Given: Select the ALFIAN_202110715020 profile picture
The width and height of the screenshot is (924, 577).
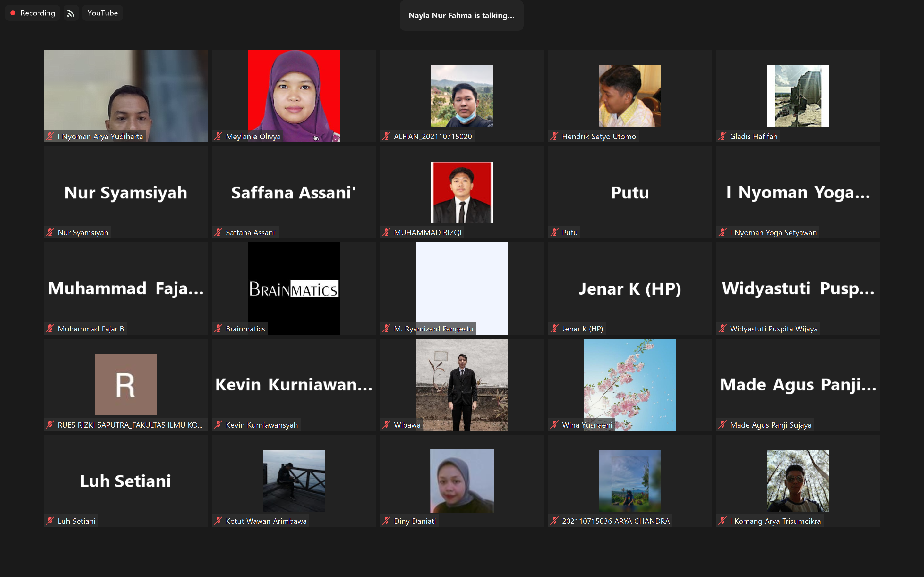Looking at the screenshot, I should point(462,96).
